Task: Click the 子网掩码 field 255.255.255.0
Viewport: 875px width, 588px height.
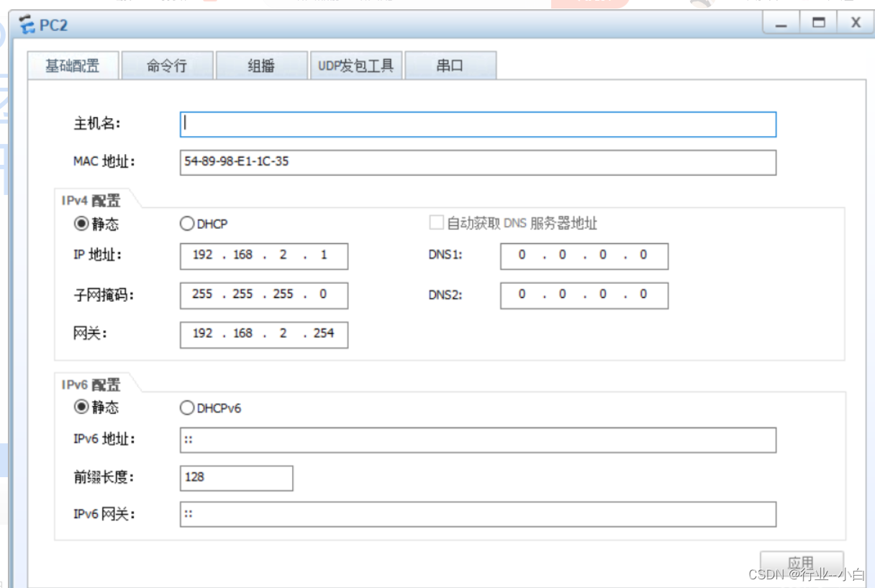Action: pos(264,295)
